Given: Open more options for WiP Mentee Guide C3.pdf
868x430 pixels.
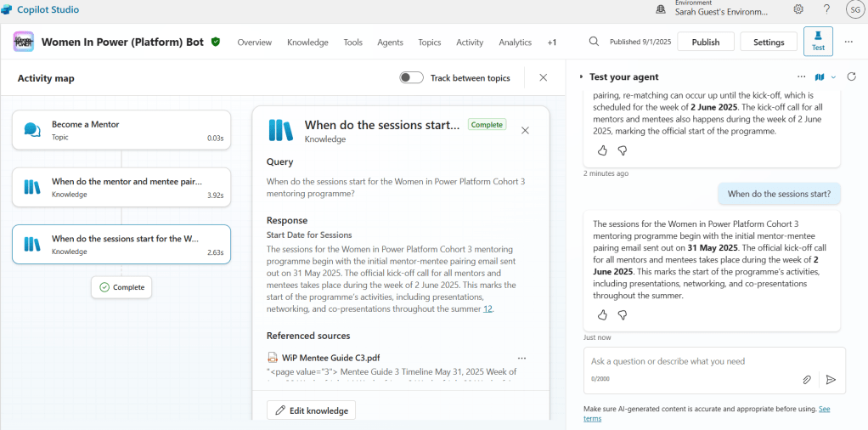Looking at the screenshot, I should 521,358.
